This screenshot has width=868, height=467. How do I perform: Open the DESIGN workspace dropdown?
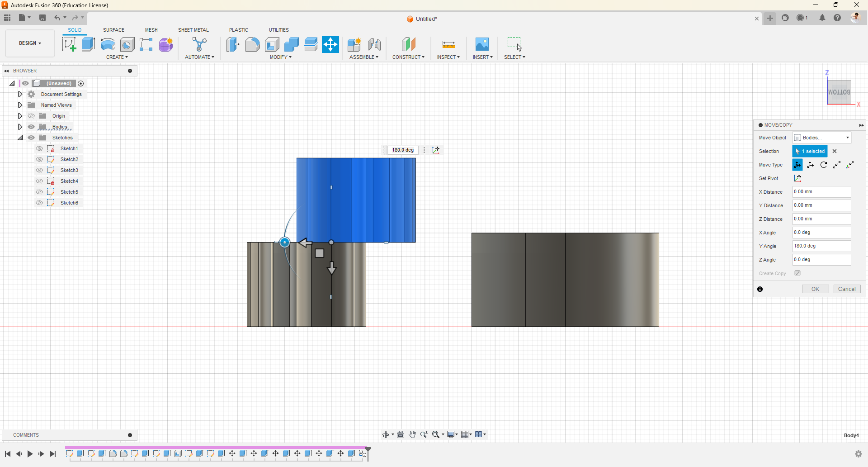[x=30, y=43]
